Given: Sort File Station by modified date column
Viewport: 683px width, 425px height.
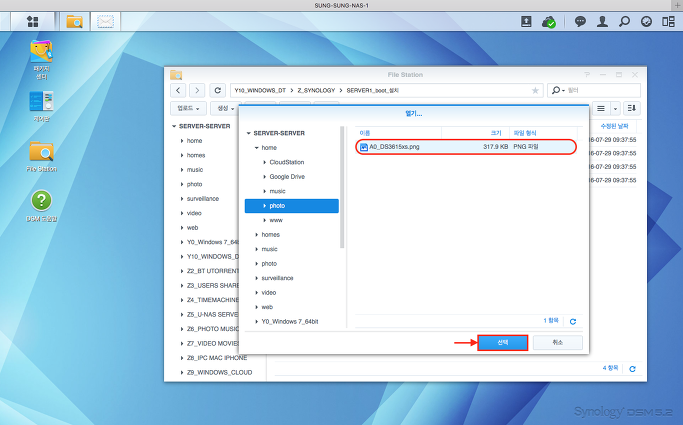Looking at the screenshot, I should [614, 126].
